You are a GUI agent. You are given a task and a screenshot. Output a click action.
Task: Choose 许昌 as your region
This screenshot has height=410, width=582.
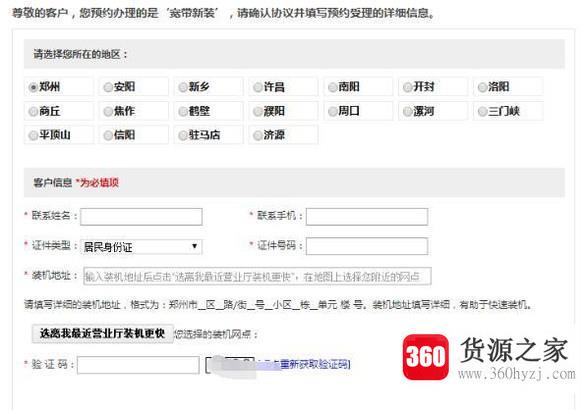click(x=258, y=87)
